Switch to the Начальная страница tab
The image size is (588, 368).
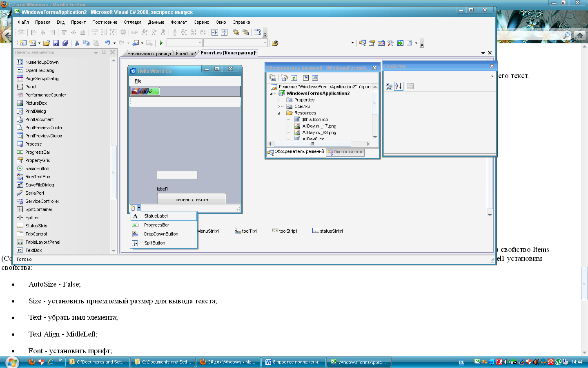149,54
